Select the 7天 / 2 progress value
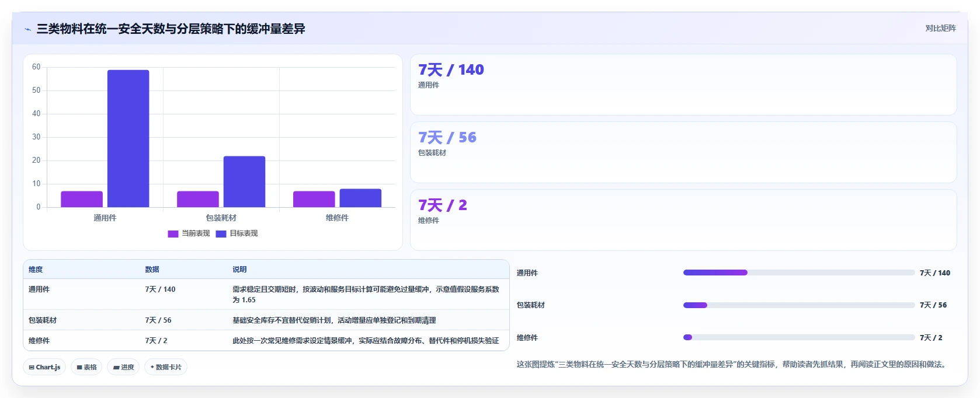The width and height of the screenshot is (980, 398). [931, 338]
